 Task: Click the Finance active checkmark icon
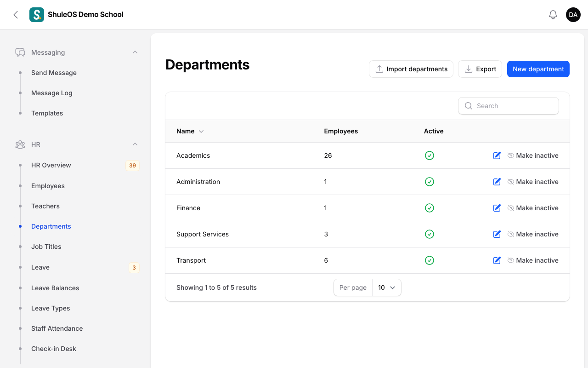pos(430,208)
